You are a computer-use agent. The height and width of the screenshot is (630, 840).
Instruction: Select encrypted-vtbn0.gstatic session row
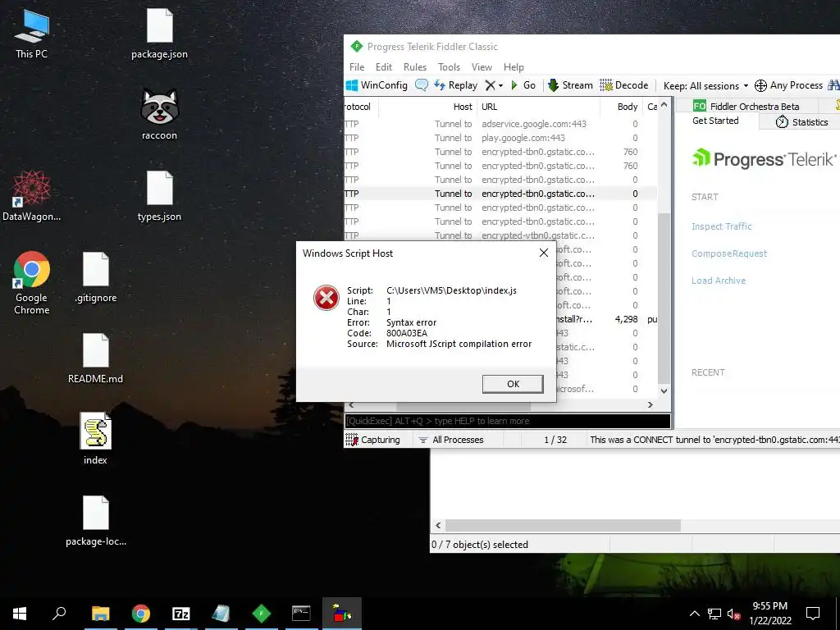(500, 235)
